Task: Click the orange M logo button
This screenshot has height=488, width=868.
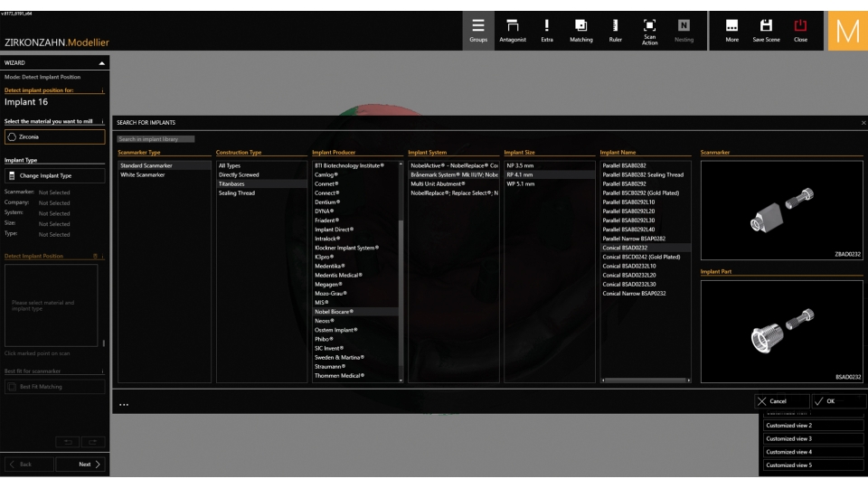Action: pos(847,31)
